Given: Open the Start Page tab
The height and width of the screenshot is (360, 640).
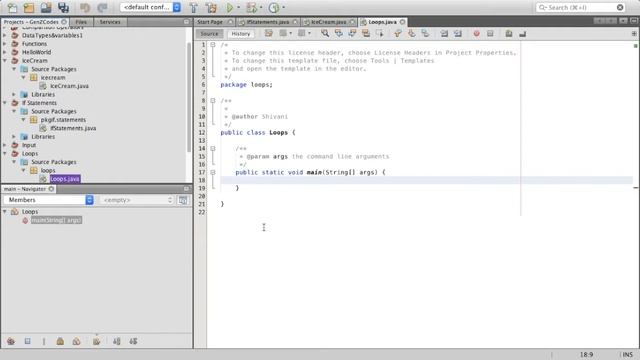Looking at the screenshot, I should [x=210, y=22].
